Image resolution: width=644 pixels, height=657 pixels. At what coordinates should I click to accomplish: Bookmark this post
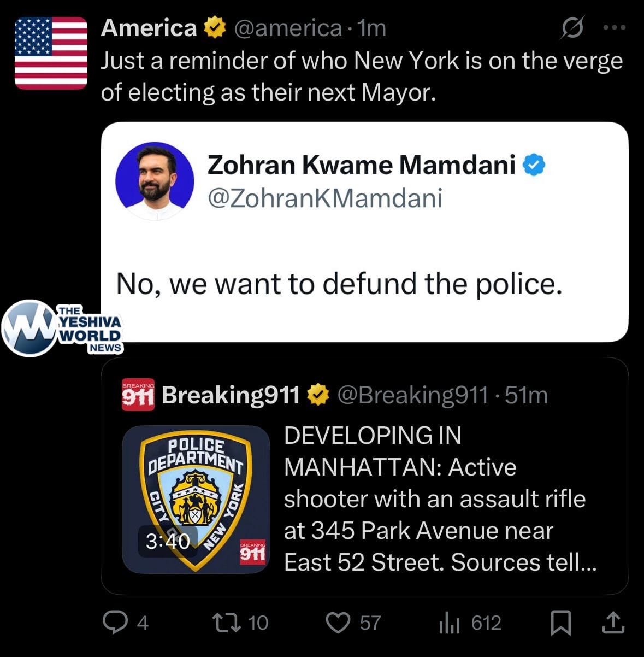click(x=560, y=623)
